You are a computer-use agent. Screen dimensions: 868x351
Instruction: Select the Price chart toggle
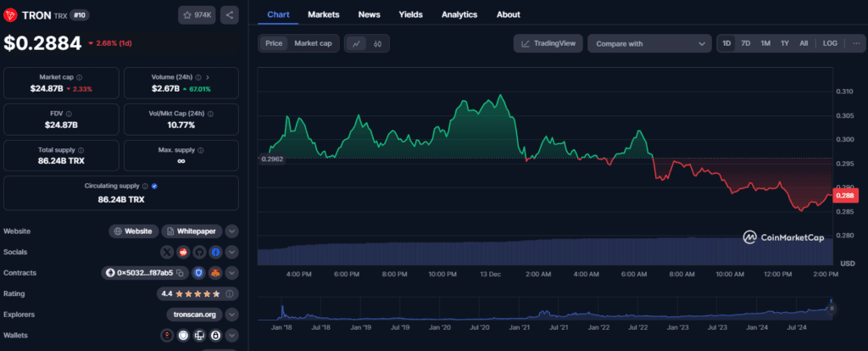(274, 43)
